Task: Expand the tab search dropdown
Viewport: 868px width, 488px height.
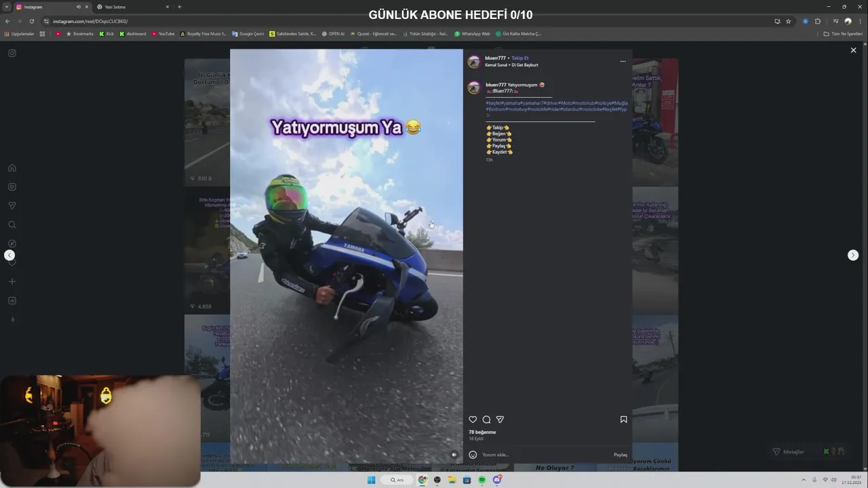Action: click(x=6, y=7)
